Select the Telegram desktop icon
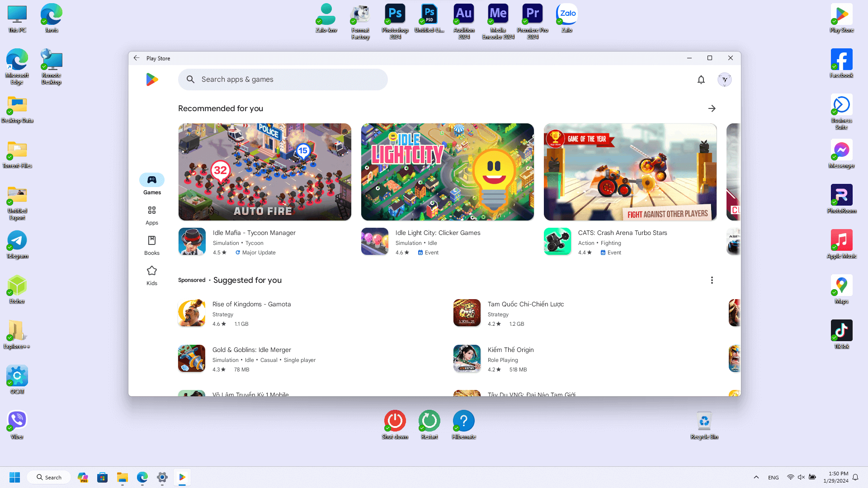868x488 pixels. click(17, 244)
